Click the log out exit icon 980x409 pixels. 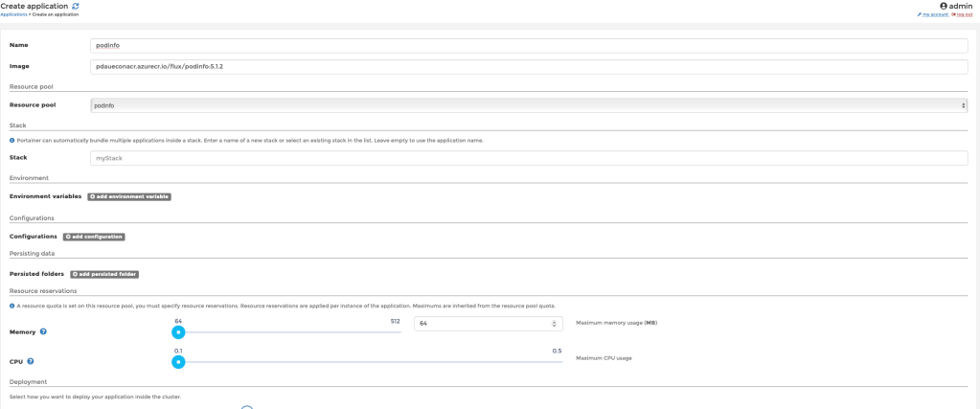click(x=955, y=14)
